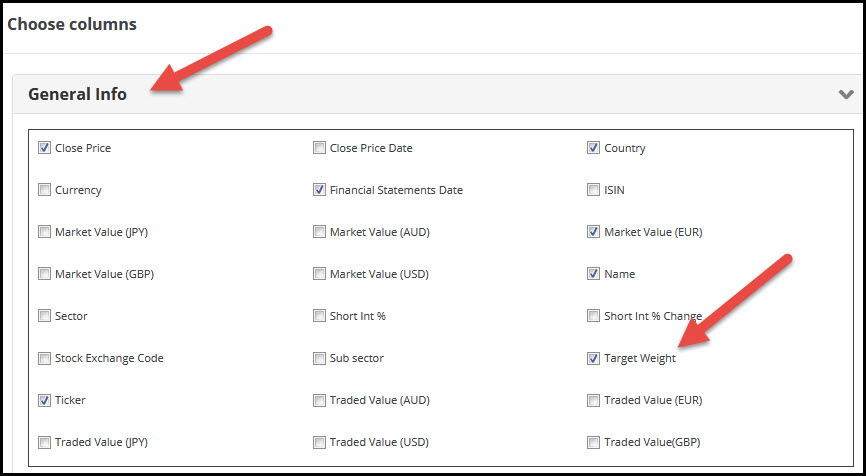The image size is (866, 476).
Task: Uncheck the Target Weight checkbox
Action: click(x=594, y=358)
